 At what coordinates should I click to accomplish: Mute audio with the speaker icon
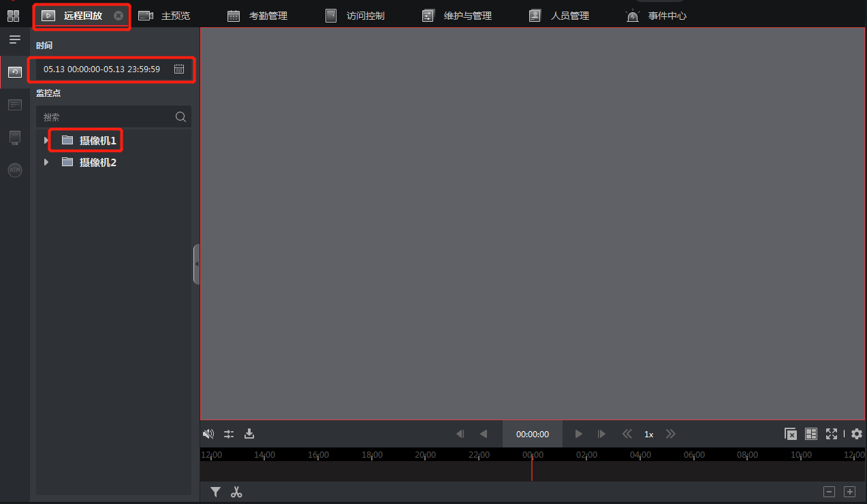208,434
